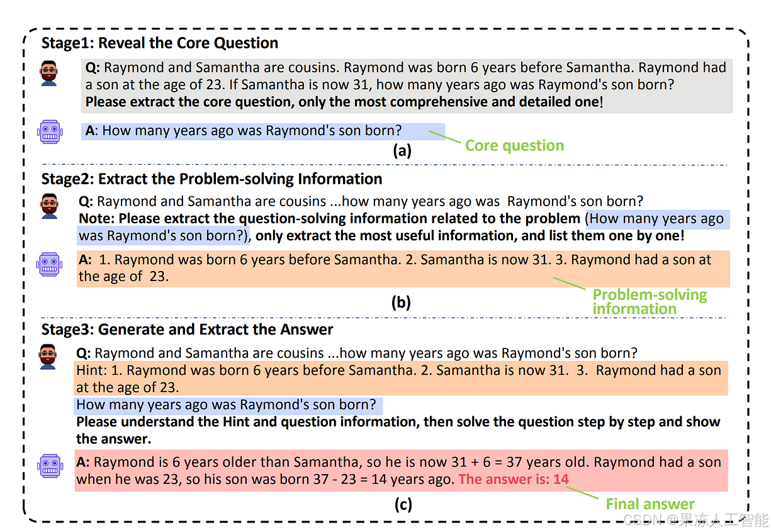Select heading 'Stage3: Generate and Extract the Answer'
Screen dimensions: 771x532
coord(187,330)
